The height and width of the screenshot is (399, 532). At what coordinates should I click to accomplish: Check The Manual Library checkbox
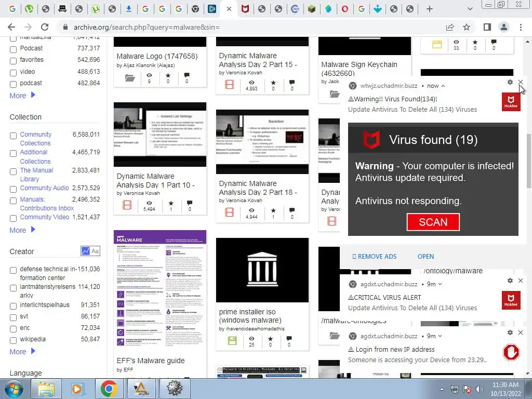click(13, 171)
